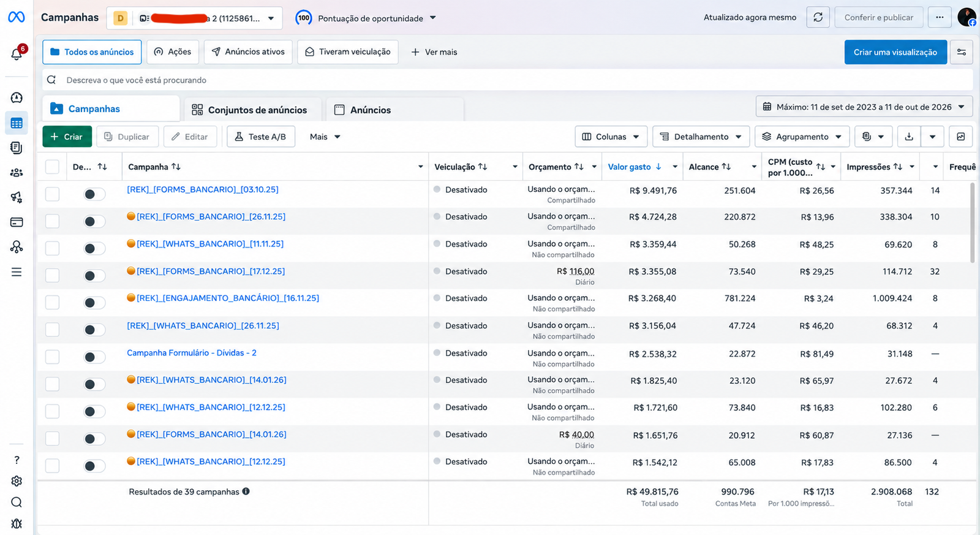Open the billing card icon in sidebar

pyautogui.click(x=17, y=222)
